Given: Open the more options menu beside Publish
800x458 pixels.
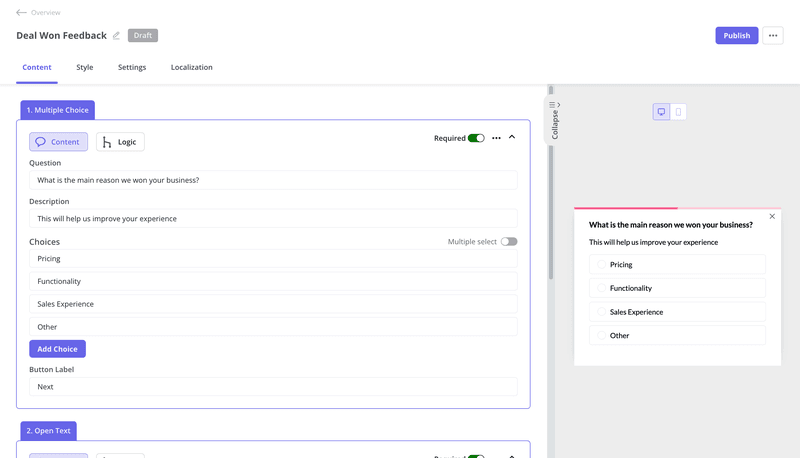Looking at the screenshot, I should (x=772, y=36).
